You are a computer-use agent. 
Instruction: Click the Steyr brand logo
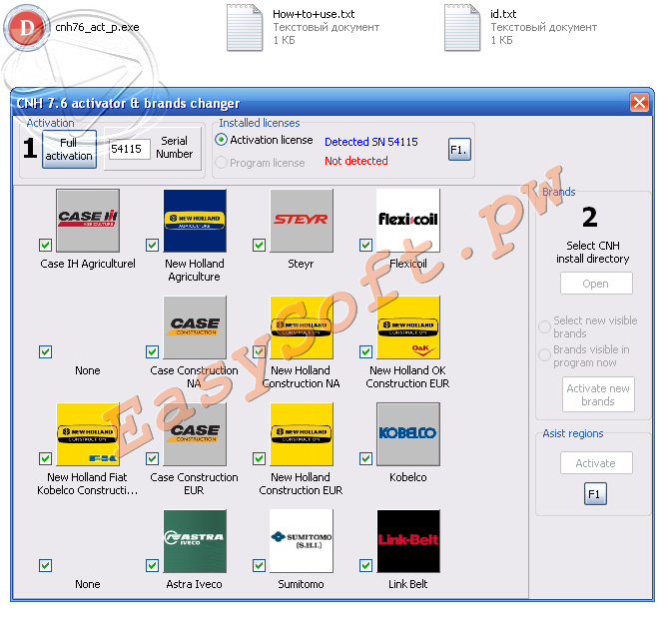pyautogui.click(x=302, y=221)
